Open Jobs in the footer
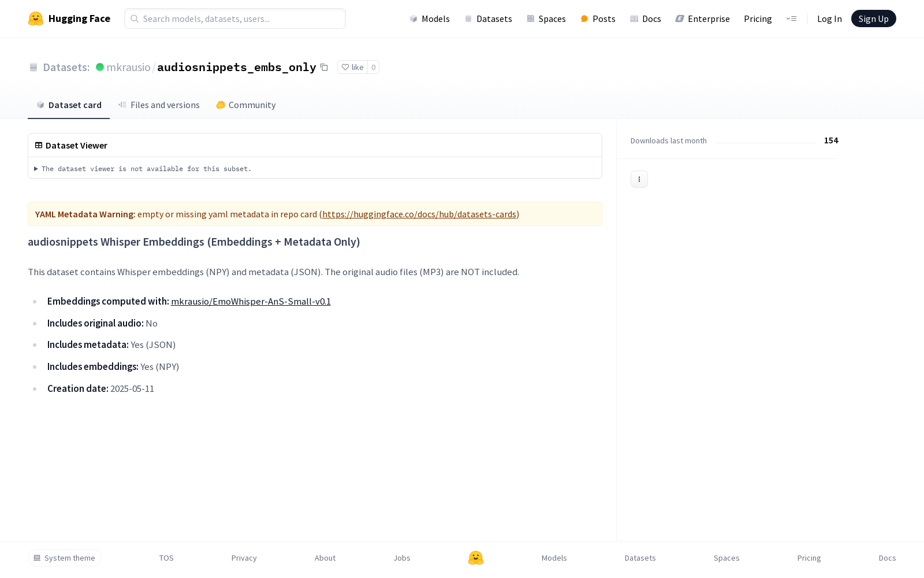This screenshot has width=924, height=578. click(x=402, y=558)
